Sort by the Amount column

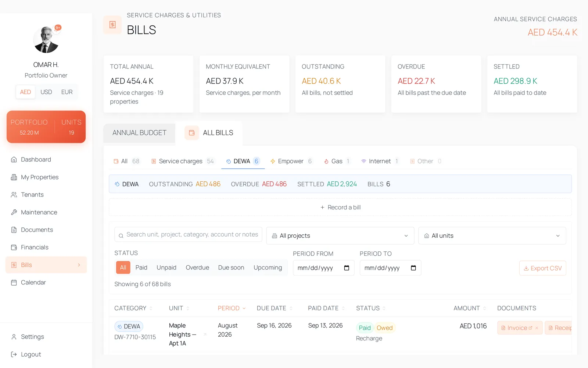point(470,308)
